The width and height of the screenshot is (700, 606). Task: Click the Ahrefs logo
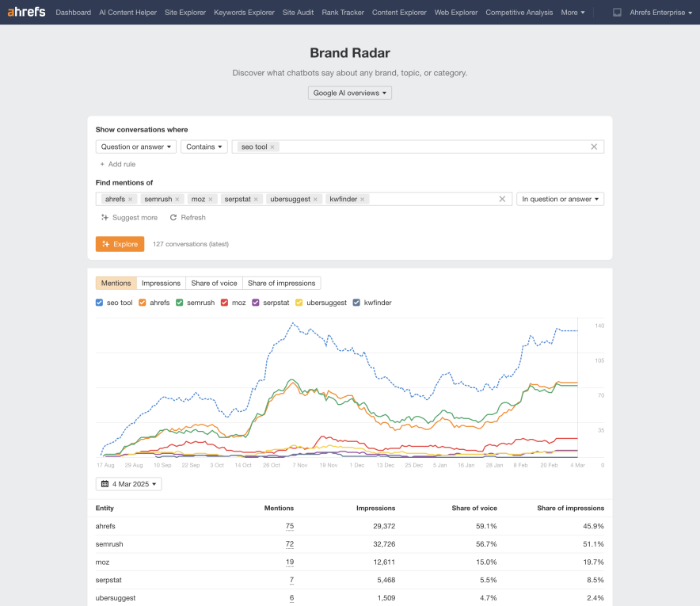(x=26, y=12)
